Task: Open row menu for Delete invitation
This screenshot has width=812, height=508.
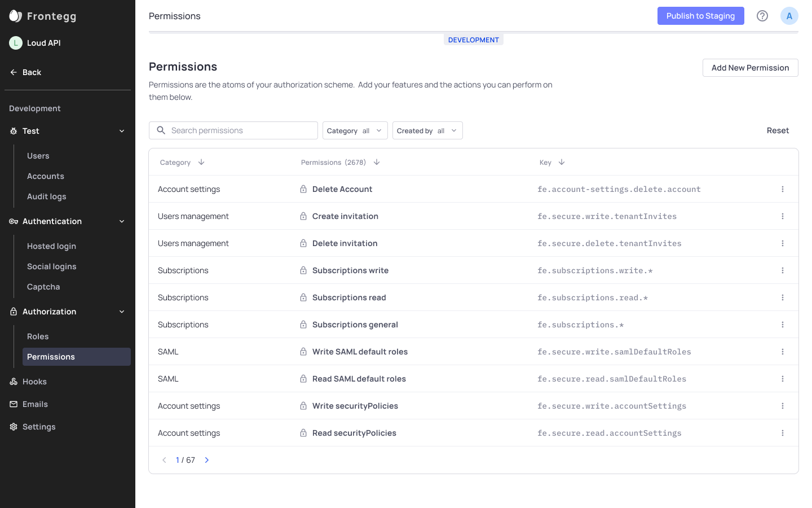Action: [783, 243]
